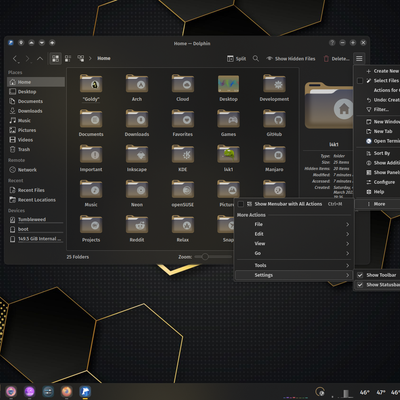Open Downloads in Places panel
400x400 pixels.
click(36, 111)
